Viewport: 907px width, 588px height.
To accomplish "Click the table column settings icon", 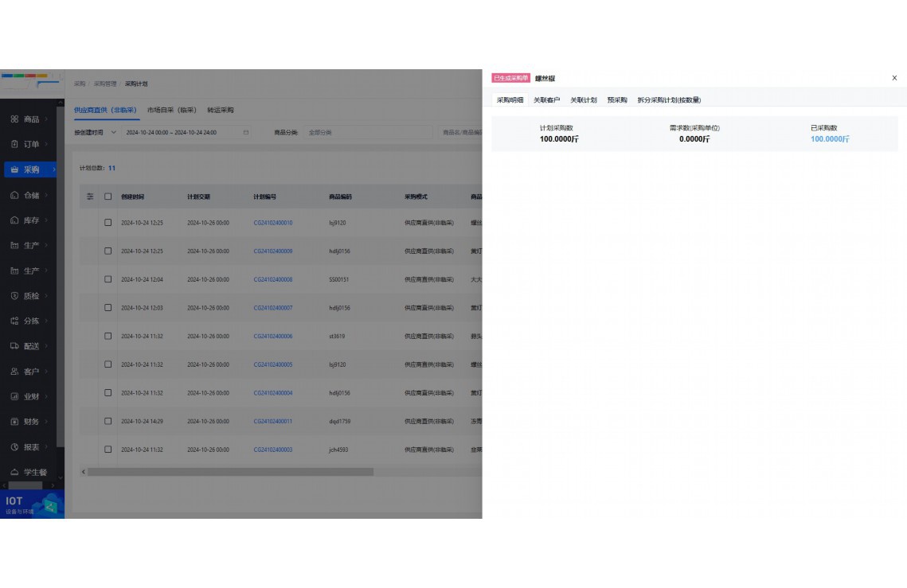I will pos(90,197).
